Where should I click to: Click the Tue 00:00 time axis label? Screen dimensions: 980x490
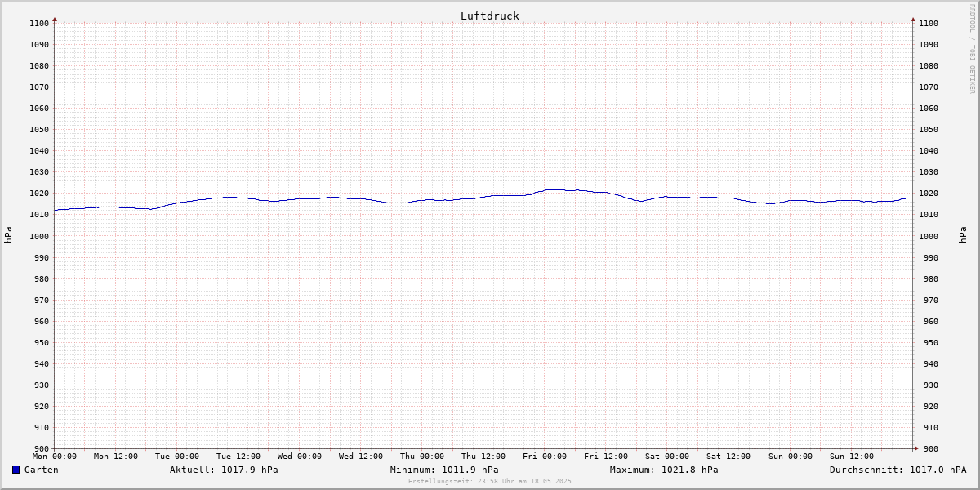[177, 457]
